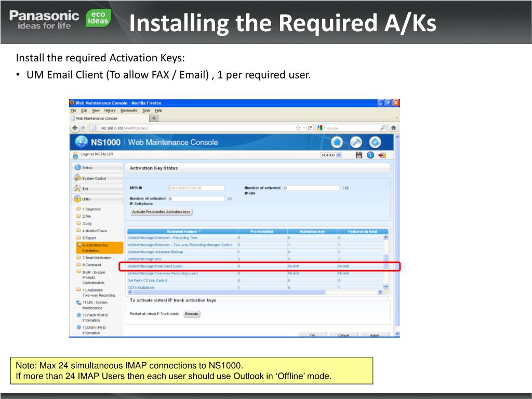Viewport: 532px width, 399px height.
Task: Open the Firefox History menu
Action: [x=110, y=110]
